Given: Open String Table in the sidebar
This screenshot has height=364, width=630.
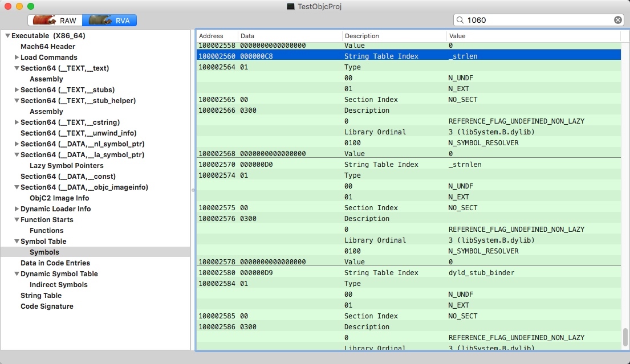Looking at the screenshot, I should pyautogui.click(x=41, y=296).
